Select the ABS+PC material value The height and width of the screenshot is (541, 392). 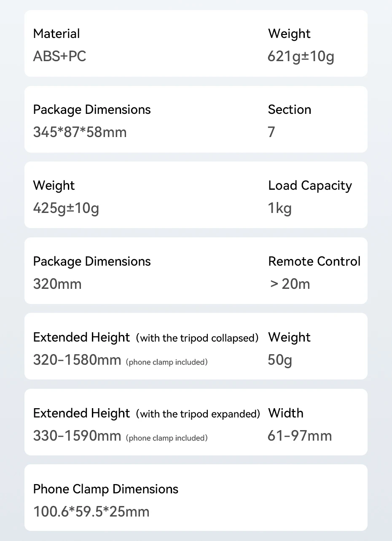coord(59,56)
